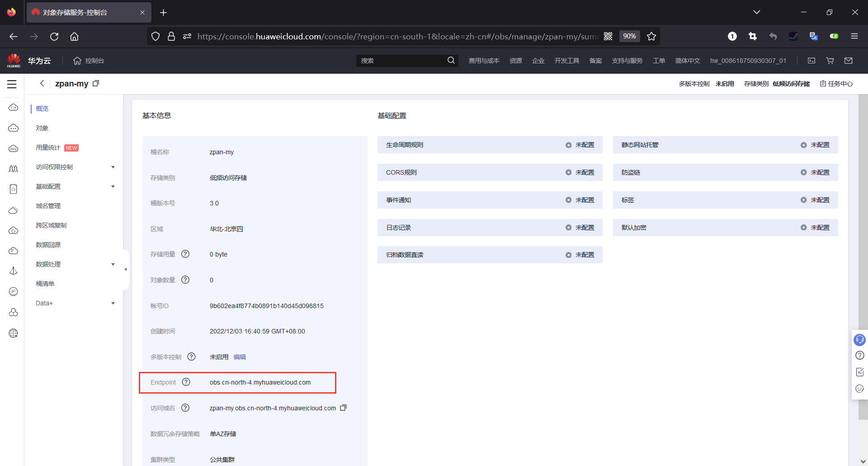The height and width of the screenshot is (466, 868).
Task: Open 跨区域复制 in the sidebar
Action: point(51,225)
